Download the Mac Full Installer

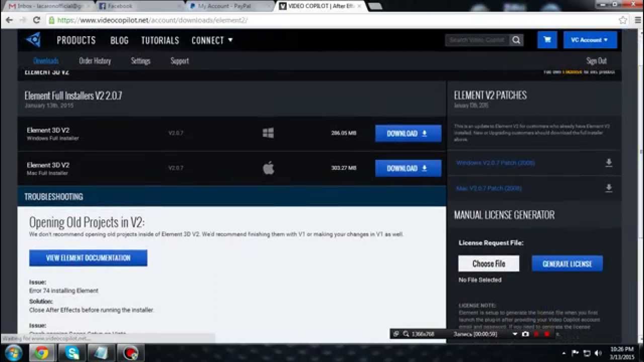tap(408, 168)
